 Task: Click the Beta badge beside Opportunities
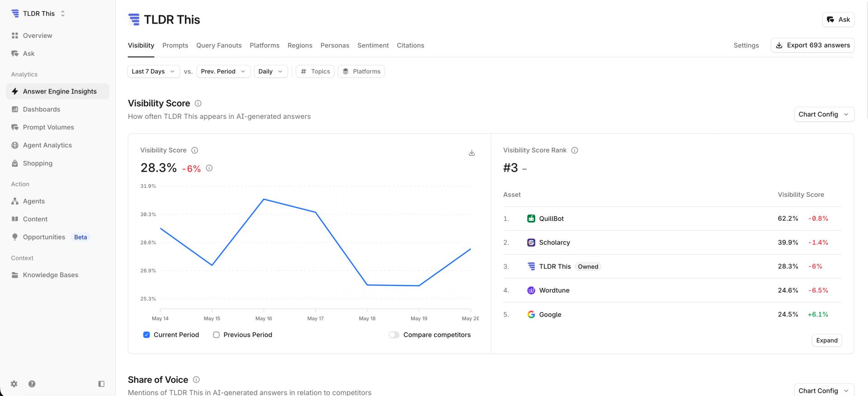tap(80, 237)
